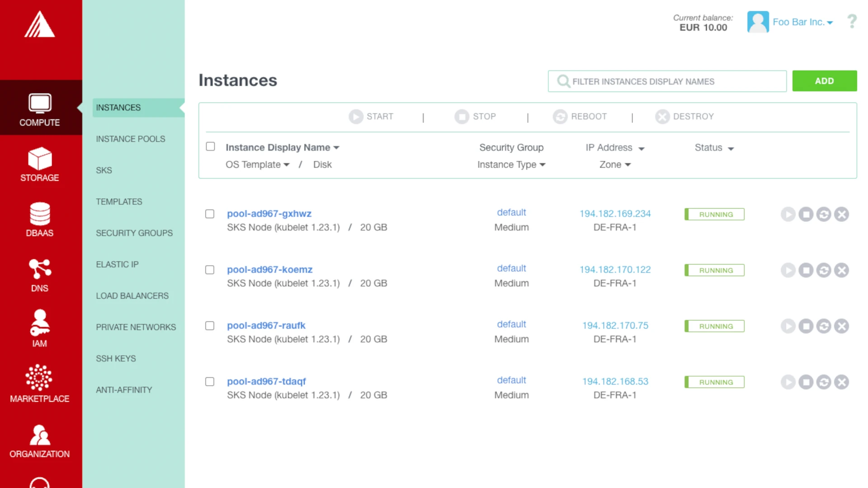The height and width of the screenshot is (488, 868).
Task: Select the Storage icon in the sidebar
Action: 40,164
